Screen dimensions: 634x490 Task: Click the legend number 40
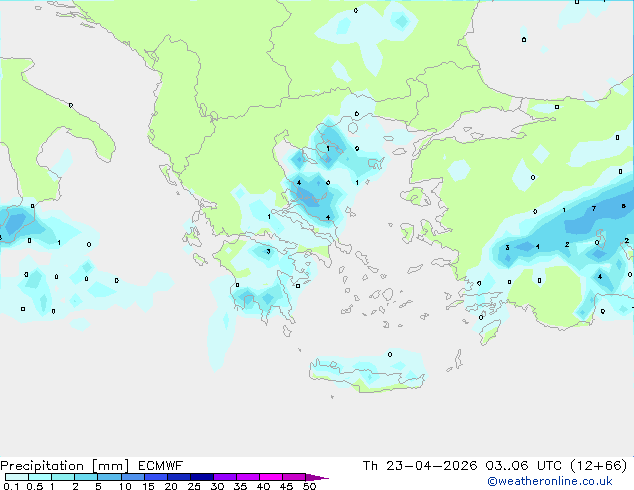pos(263,486)
